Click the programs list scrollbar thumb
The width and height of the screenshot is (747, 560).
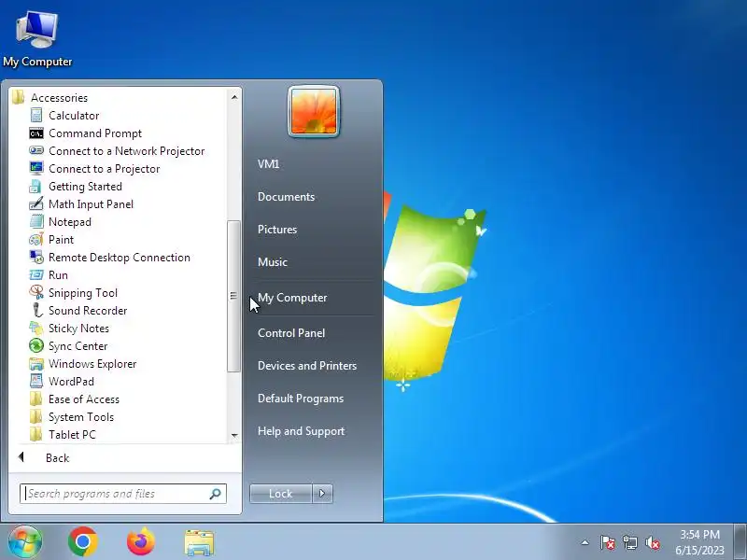coord(233,296)
